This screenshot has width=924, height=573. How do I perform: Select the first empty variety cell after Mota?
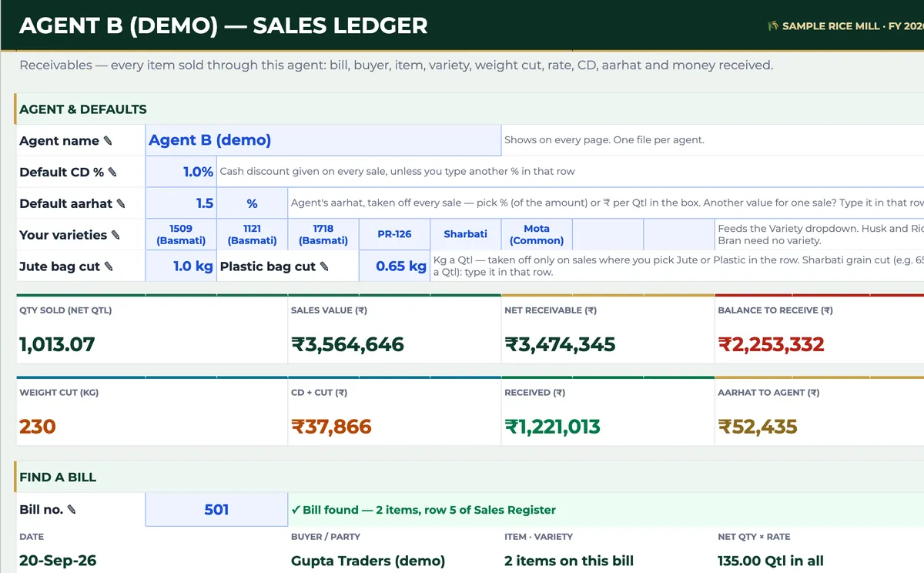[x=608, y=234]
